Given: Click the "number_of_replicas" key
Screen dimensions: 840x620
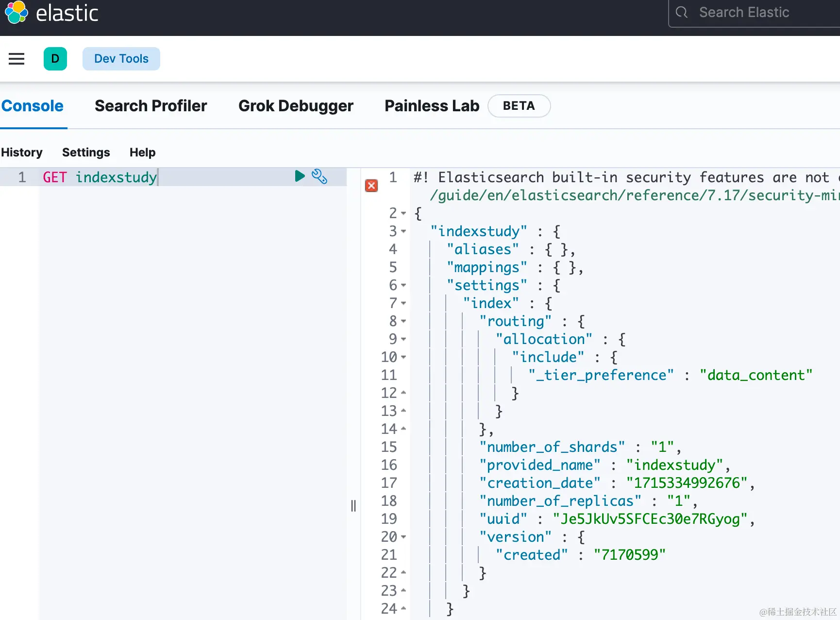Looking at the screenshot, I should [x=560, y=501].
